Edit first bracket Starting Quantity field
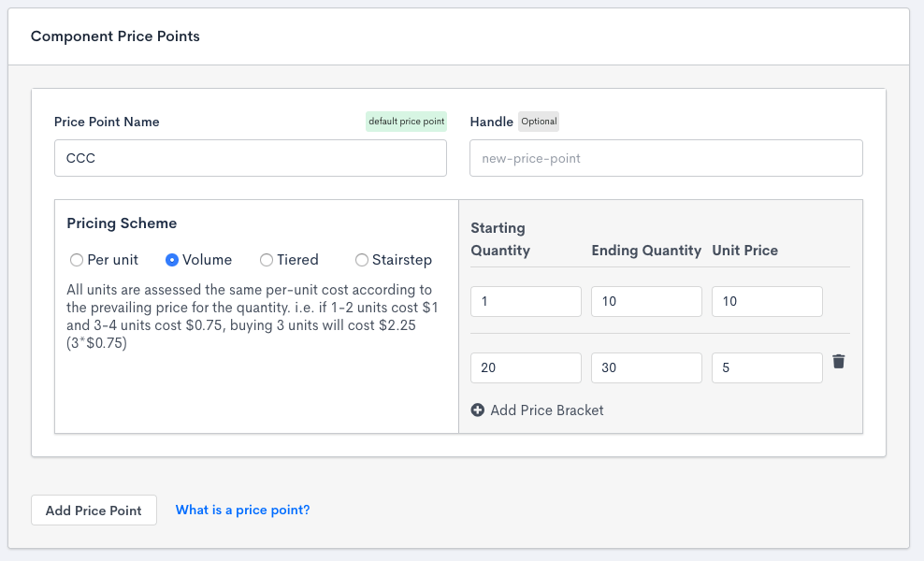 526,302
